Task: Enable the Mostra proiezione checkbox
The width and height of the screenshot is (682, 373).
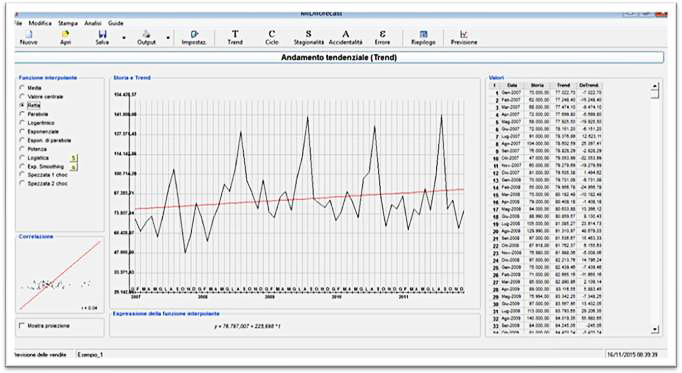Action: pos(22,326)
